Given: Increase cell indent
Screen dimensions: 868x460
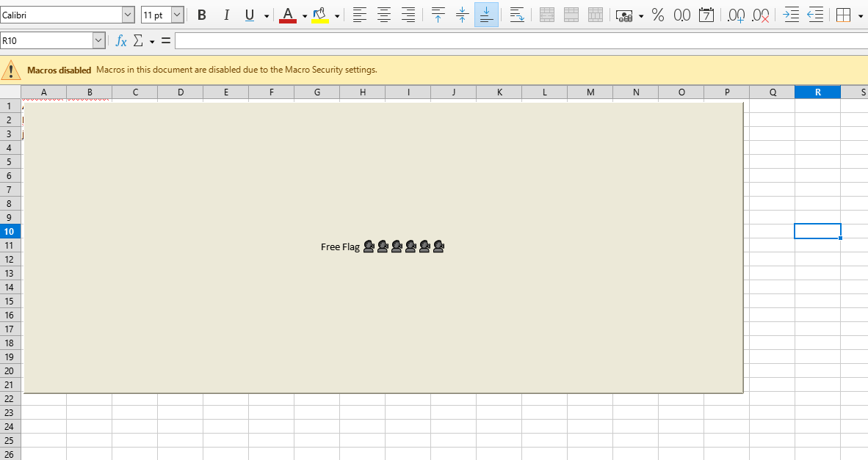Looking at the screenshot, I should (x=790, y=15).
